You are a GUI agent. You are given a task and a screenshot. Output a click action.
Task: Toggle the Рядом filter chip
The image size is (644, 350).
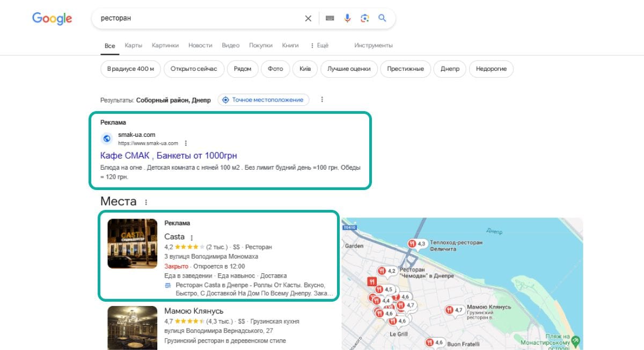(x=243, y=69)
